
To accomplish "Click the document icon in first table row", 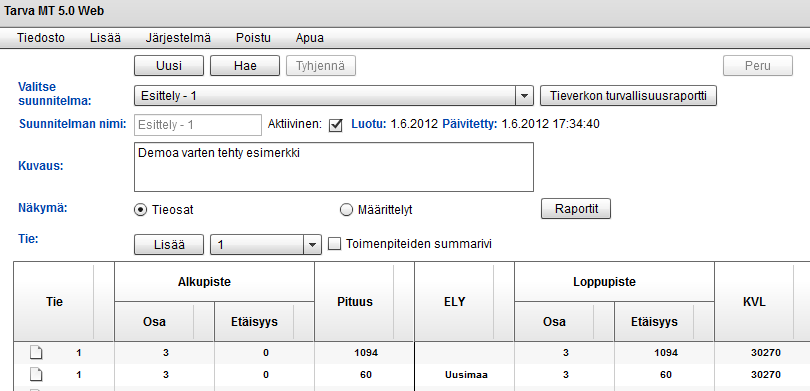I will [x=36, y=353].
